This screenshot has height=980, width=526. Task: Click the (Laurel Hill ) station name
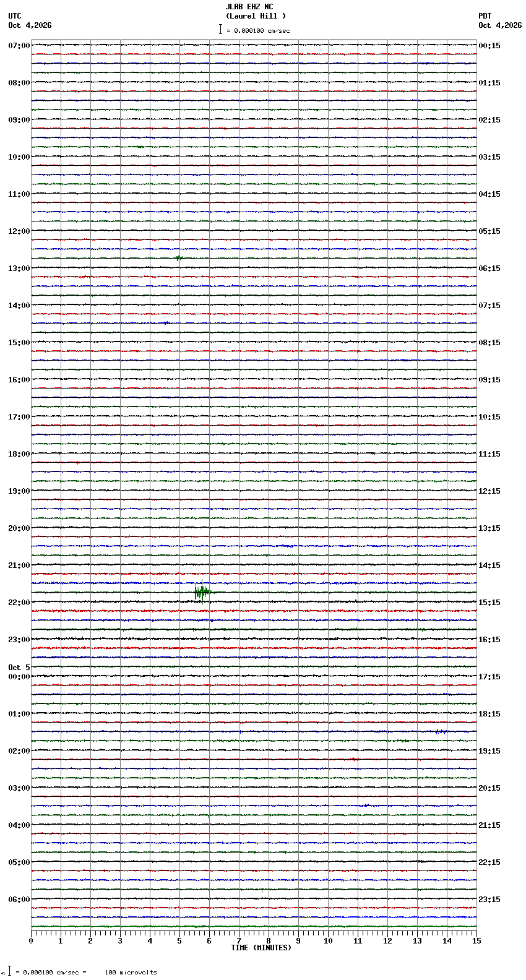[x=256, y=16]
